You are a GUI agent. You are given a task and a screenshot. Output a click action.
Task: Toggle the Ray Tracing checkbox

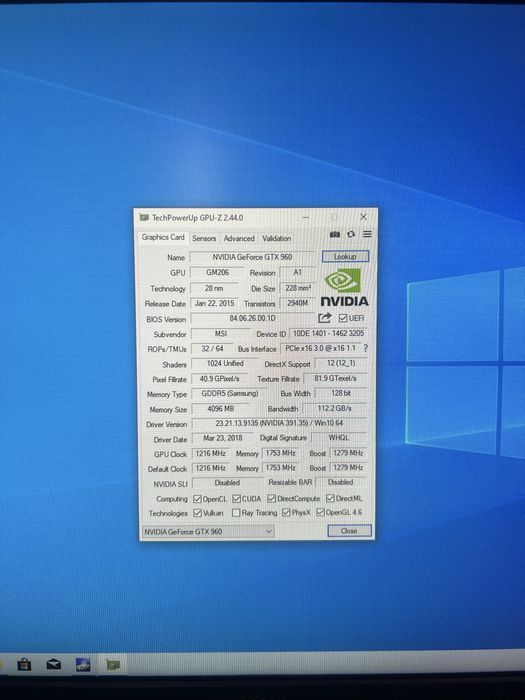click(x=236, y=513)
